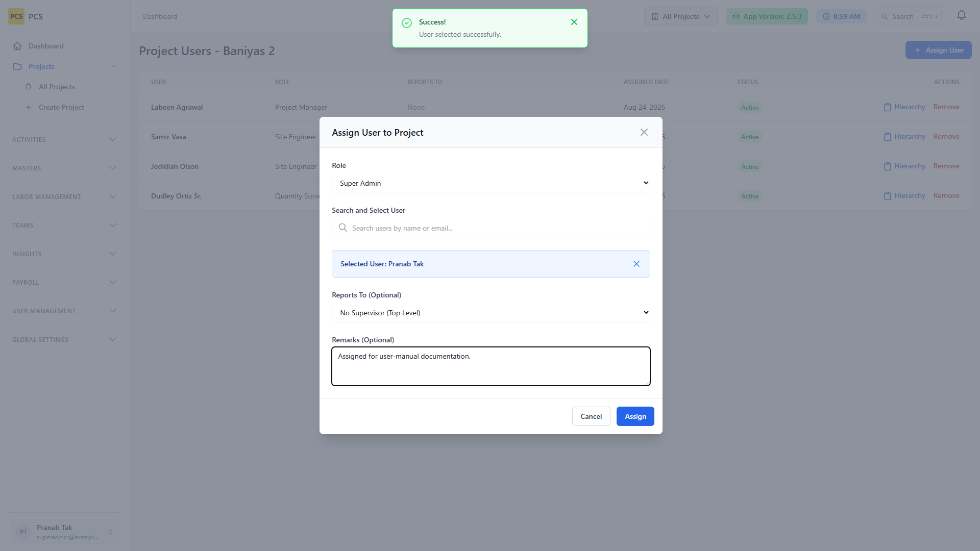The image size is (980, 551).
Task: Click the Remarks text area
Action: pos(491,366)
